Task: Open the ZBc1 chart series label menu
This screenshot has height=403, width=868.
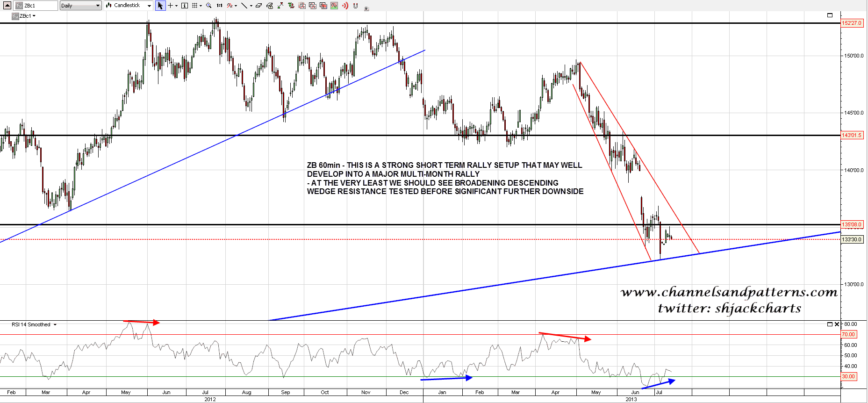Action: click(x=27, y=16)
